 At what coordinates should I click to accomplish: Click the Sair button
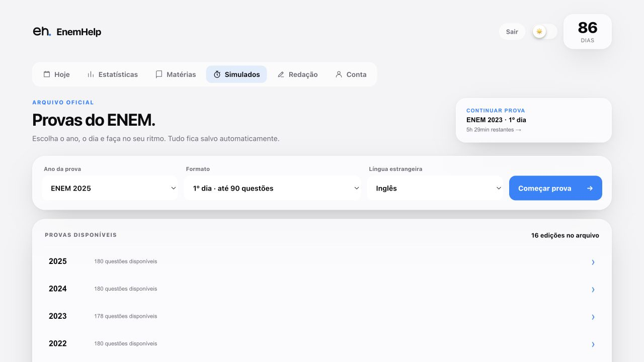(x=512, y=32)
